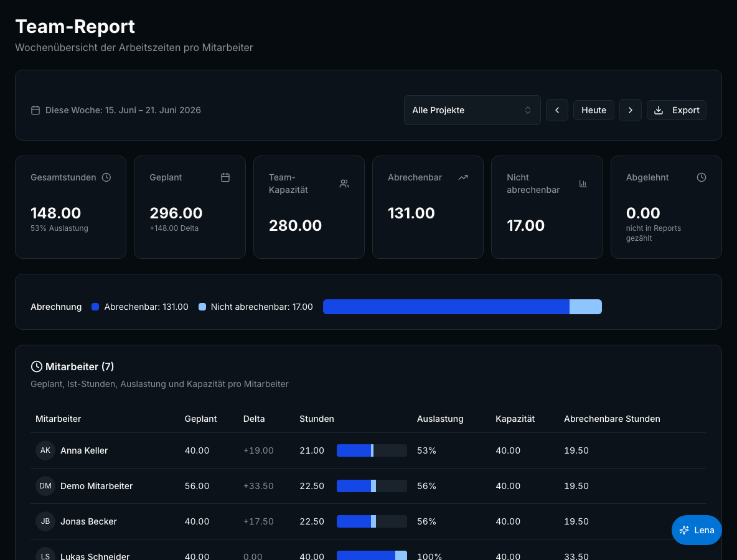Click the 17.00 value in Nicht abrechenbar card
Screen dimensions: 737x560
pos(525,225)
